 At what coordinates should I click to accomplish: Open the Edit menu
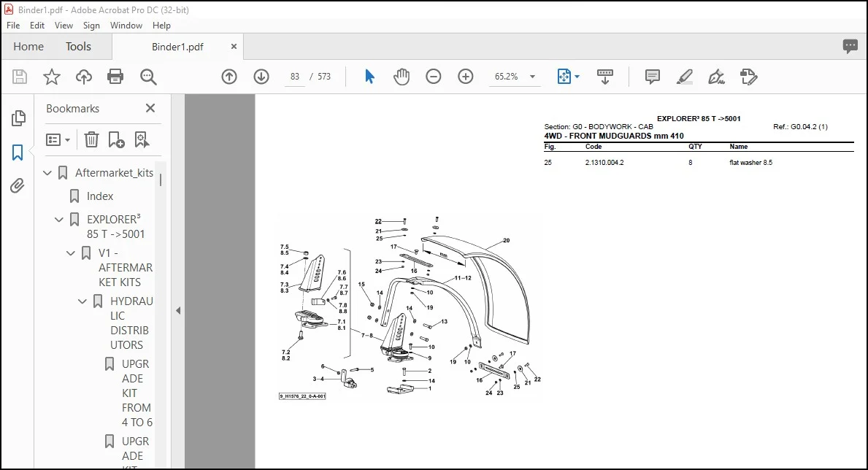click(x=37, y=26)
